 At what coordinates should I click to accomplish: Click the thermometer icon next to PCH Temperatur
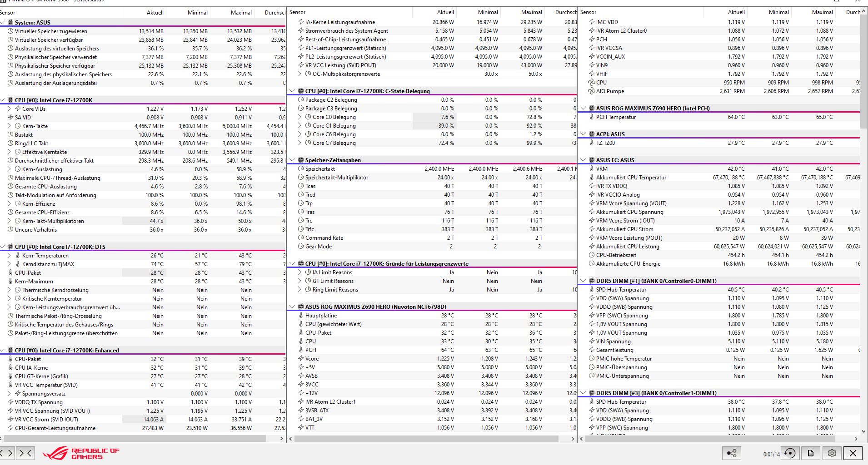click(x=592, y=117)
